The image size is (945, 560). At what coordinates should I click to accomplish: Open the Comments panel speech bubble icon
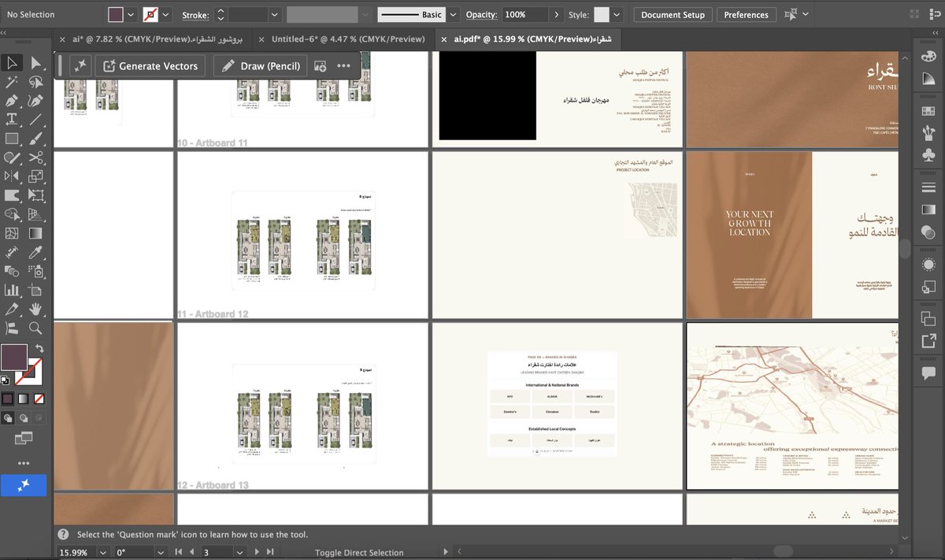(928, 374)
